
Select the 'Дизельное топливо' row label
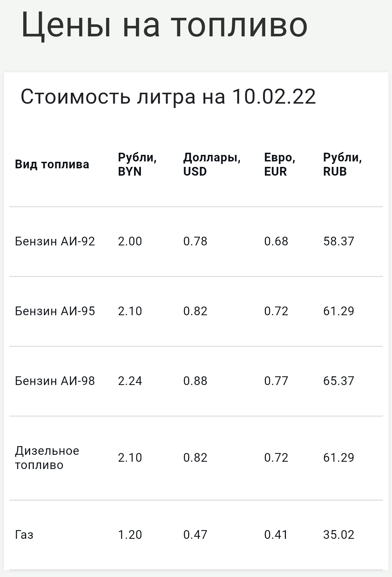pos(47,458)
